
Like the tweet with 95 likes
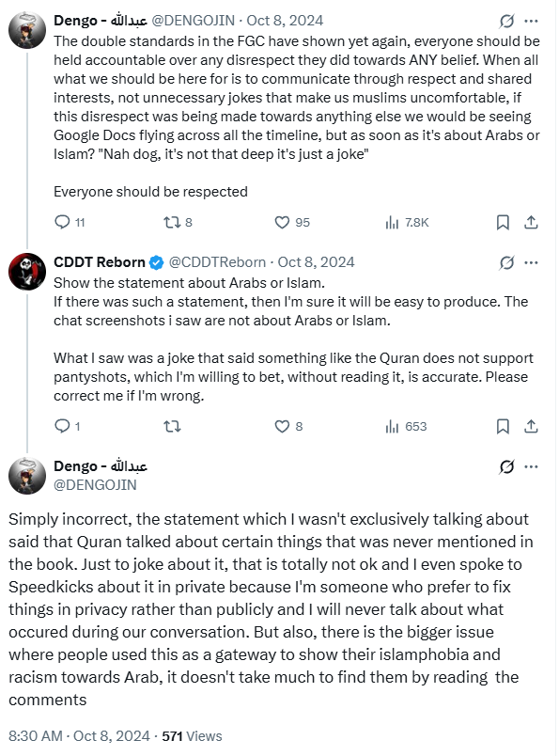coord(282,222)
